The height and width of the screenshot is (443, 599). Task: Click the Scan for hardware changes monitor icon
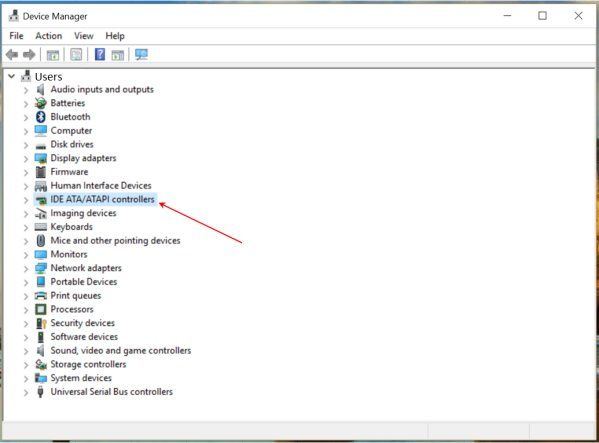(141, 54)
